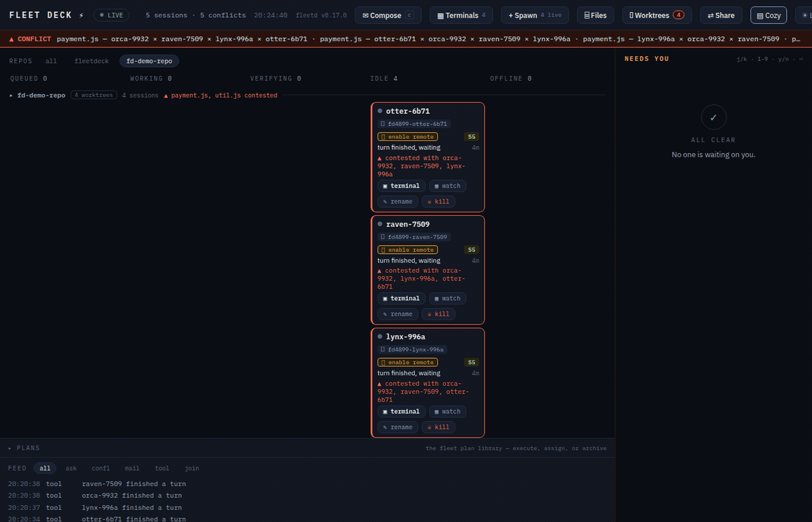Click lynx-996a contested warning text
Viewport: 812px width, 522px height.
[x=423, y=391]
